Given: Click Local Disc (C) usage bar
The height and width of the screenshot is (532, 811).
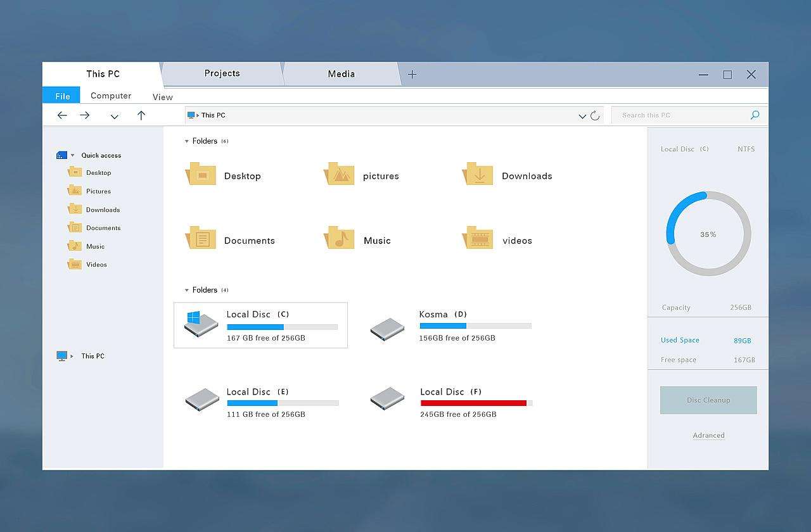Looking at the screenshot, I should (282, 327).
